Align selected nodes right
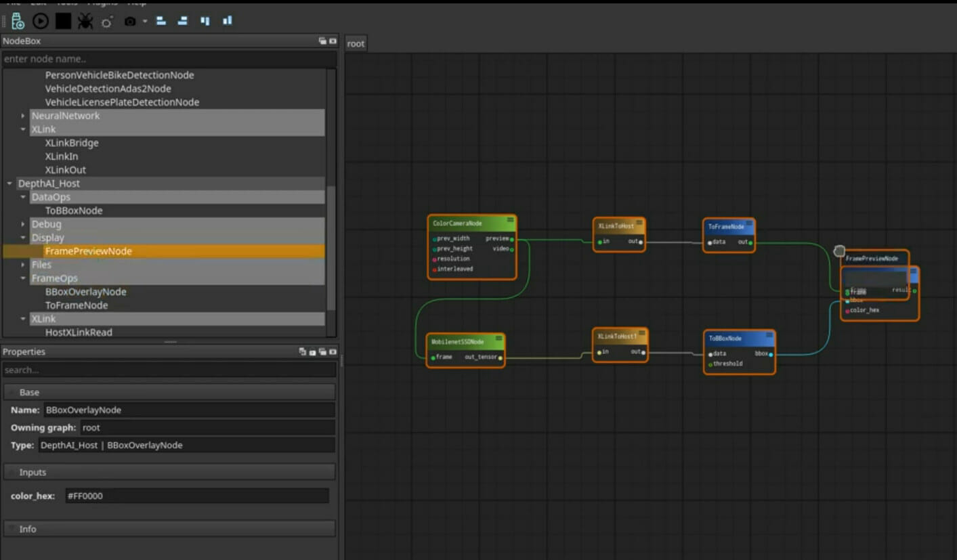 (x=183, y=21)
